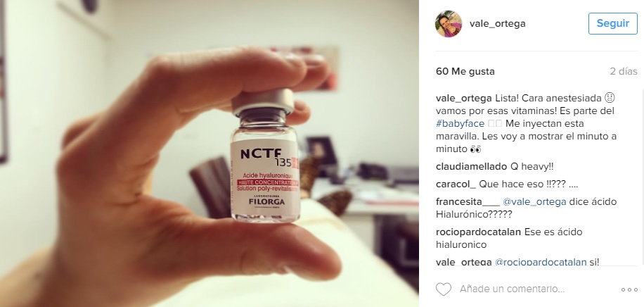Screen dimensions: 644x307
Task: Open francesita____ commenter profile
Action: 468,201
